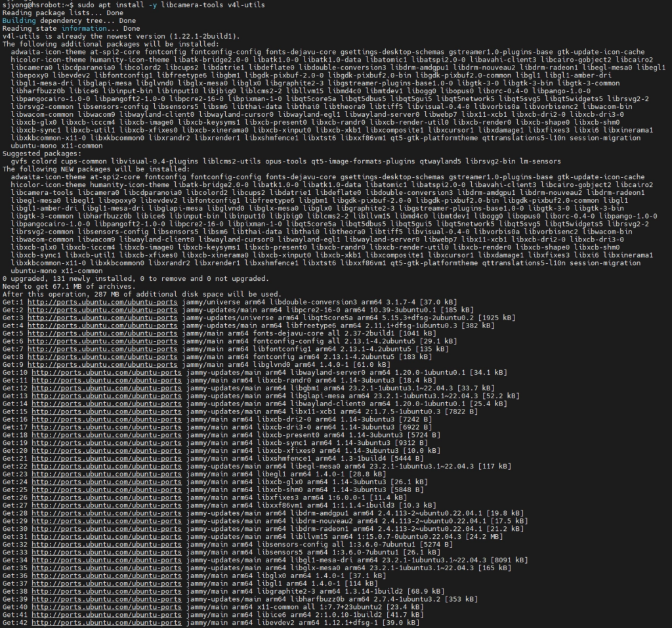Click the 'libxcb-shm0 arm64 1.14-3ubuntu3 [5848 B]' entry
This screenshot has height=628, width=672.
[341, 490]
